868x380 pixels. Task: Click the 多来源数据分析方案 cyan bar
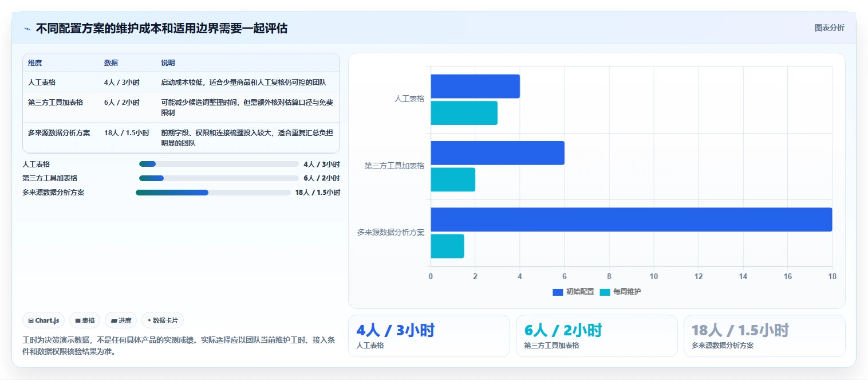pyautogui.click(x=447, y=246)
